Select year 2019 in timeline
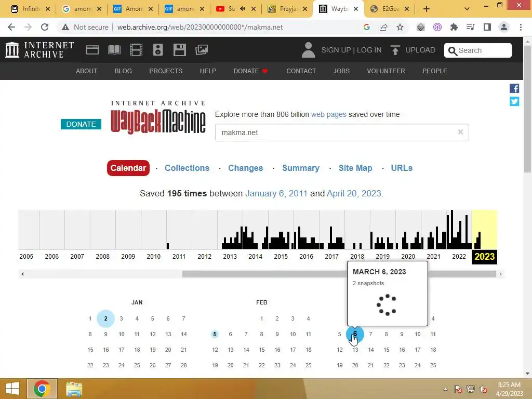532x399 pixels. (x=382, y=257)
